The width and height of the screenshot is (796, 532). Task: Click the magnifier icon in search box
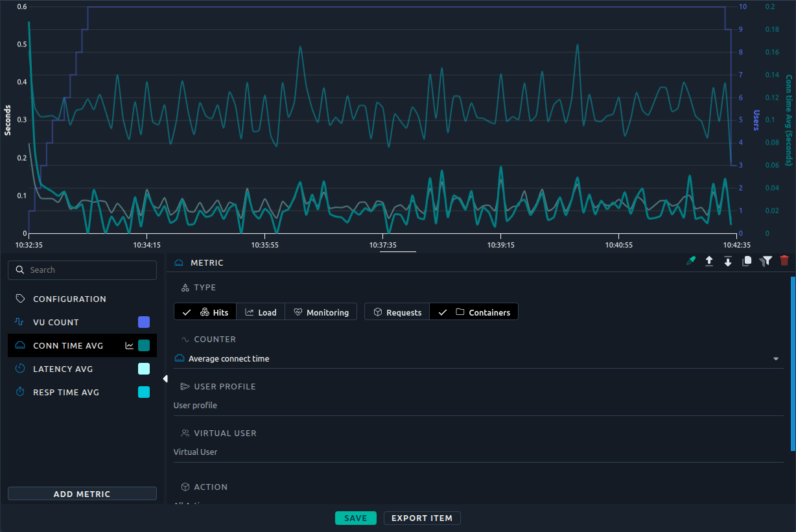click(x=20, y=270)
